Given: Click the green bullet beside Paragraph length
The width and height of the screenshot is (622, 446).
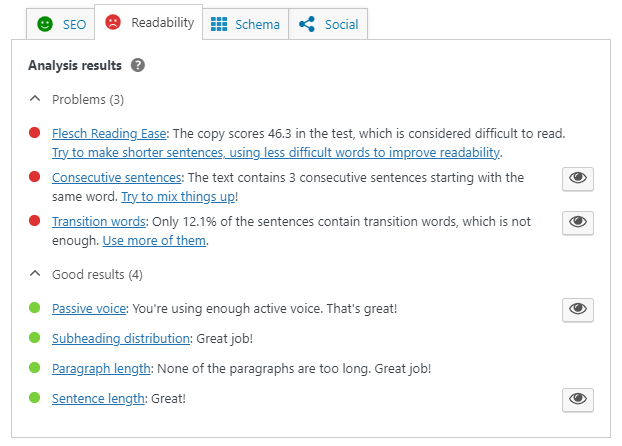Looking at the screenshot, I should coord(35,367).
